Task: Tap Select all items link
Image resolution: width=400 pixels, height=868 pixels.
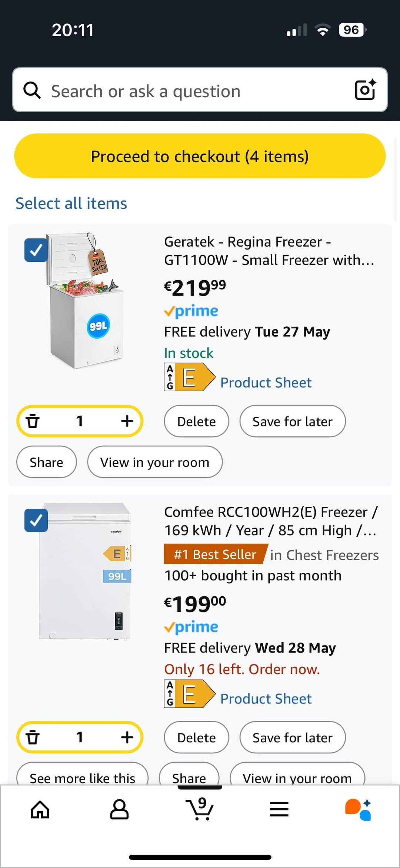Action: [71, 204]
